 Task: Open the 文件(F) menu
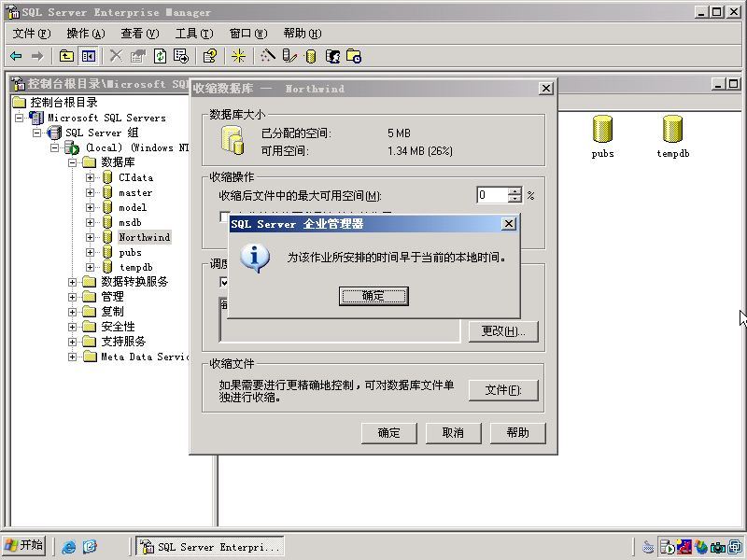coord(32,34)
